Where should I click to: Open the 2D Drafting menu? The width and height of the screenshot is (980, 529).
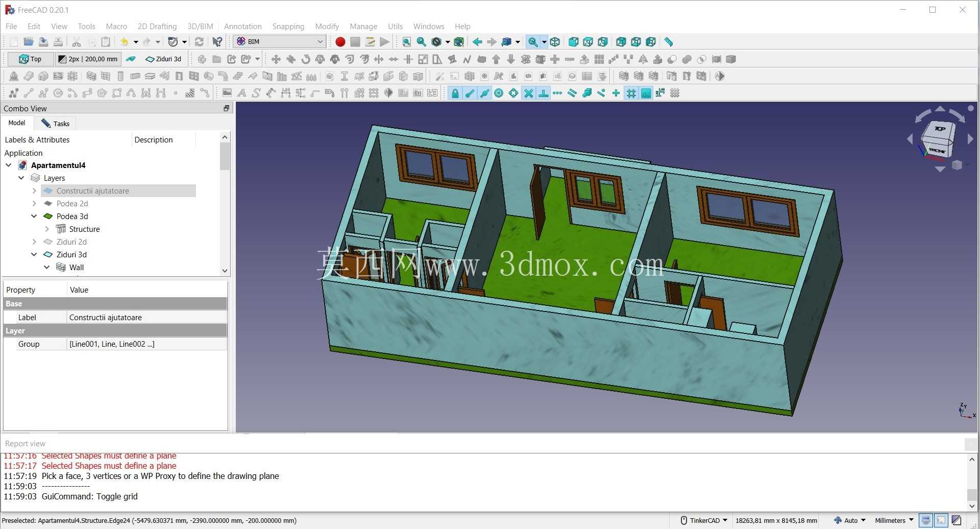tap(157, 26)
